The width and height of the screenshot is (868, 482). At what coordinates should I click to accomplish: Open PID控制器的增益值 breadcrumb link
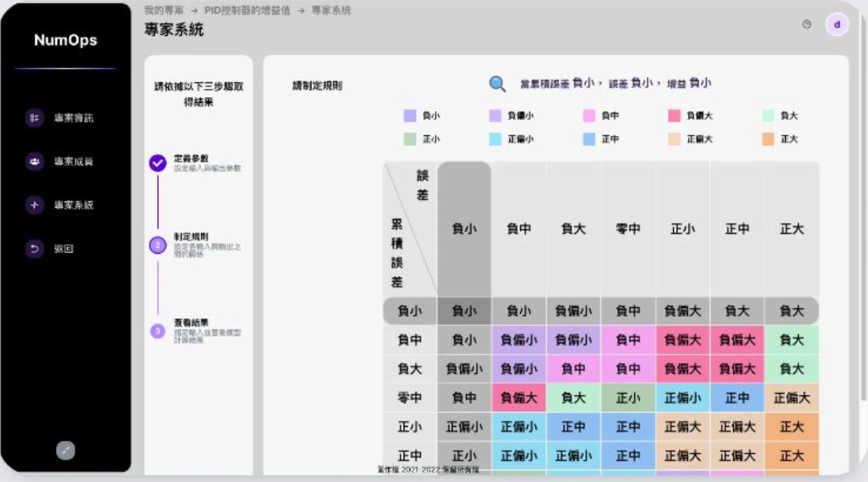pos(247,10)
